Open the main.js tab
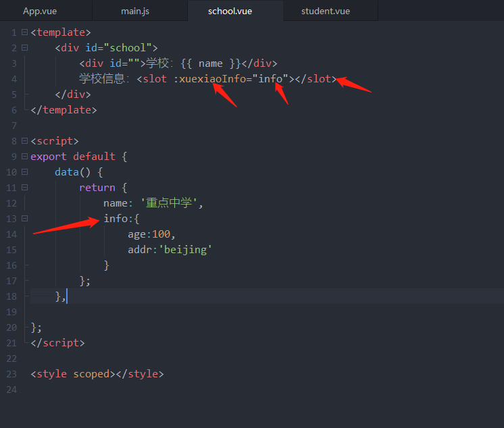 [135, 11]
